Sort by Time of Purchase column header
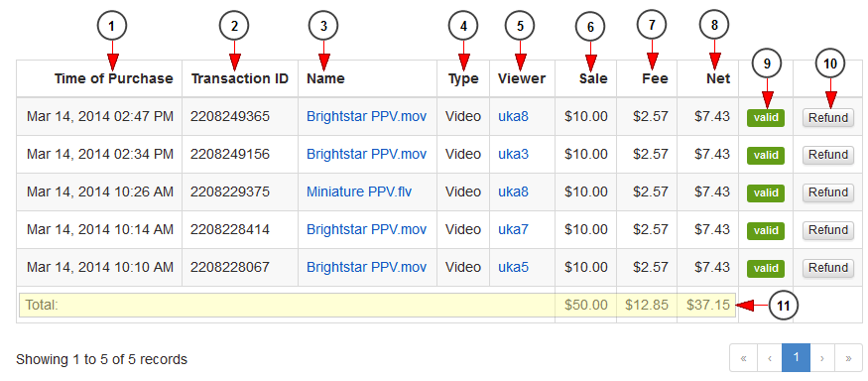This screenshot has width=868, height=381. 113,79
